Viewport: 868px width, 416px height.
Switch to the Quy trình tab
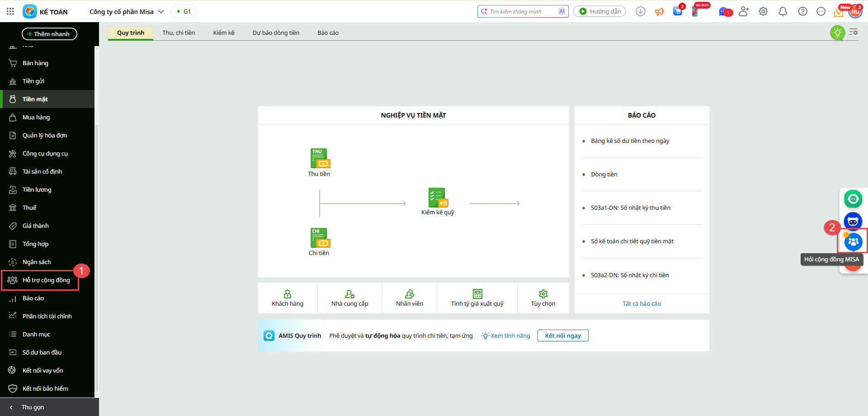pyautogui.click(x=131, y=33)
